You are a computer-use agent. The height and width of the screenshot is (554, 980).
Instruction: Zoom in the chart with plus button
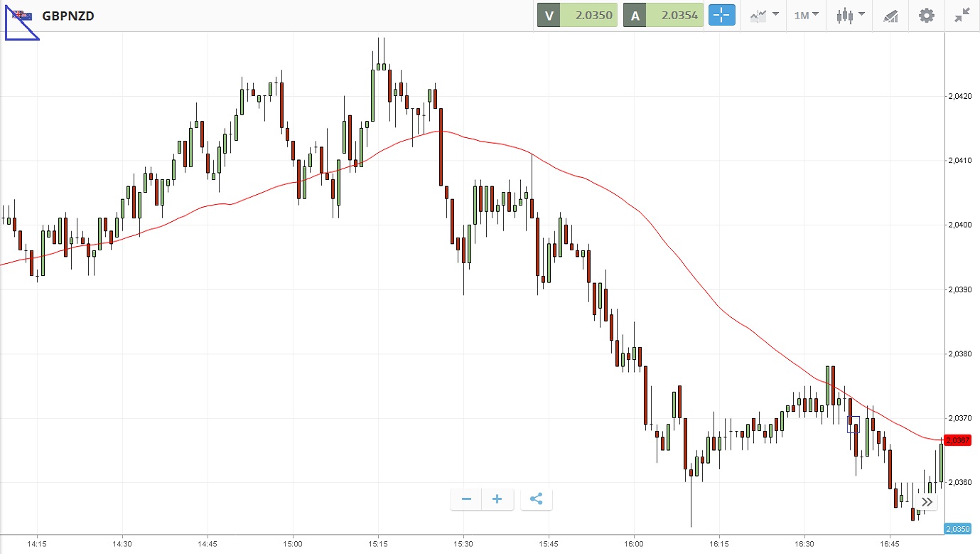pyautogui.click(x=497, y=499)
